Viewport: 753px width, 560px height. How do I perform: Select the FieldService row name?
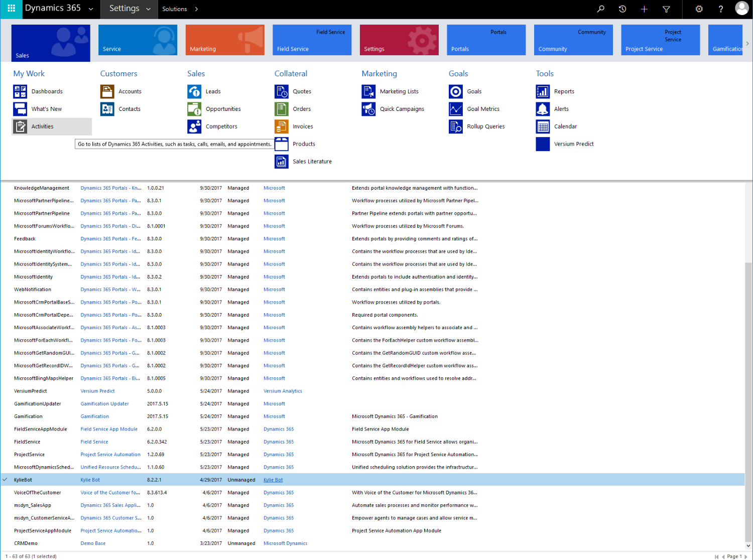27,442
